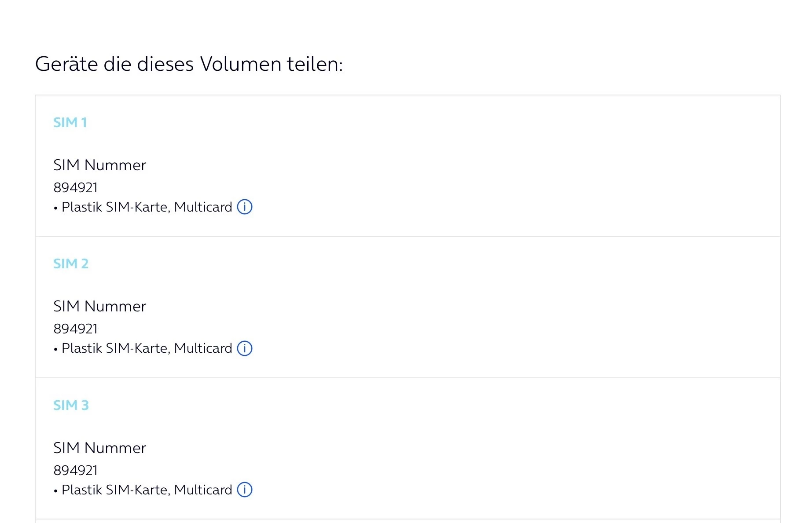Click the 'Geräte die dieses Volumen teilen' heading
812x523 pixels.
pyautogui.click(x=189, y=64)
